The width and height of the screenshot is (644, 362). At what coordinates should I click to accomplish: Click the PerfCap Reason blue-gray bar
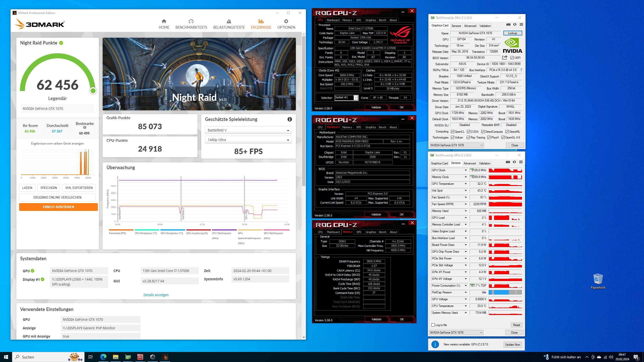click(505, 292)
